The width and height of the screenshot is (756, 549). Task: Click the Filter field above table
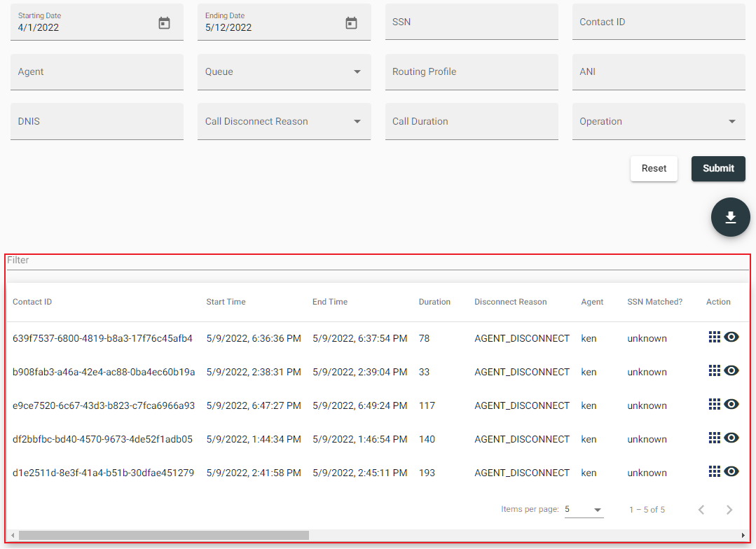click(378, 260)
